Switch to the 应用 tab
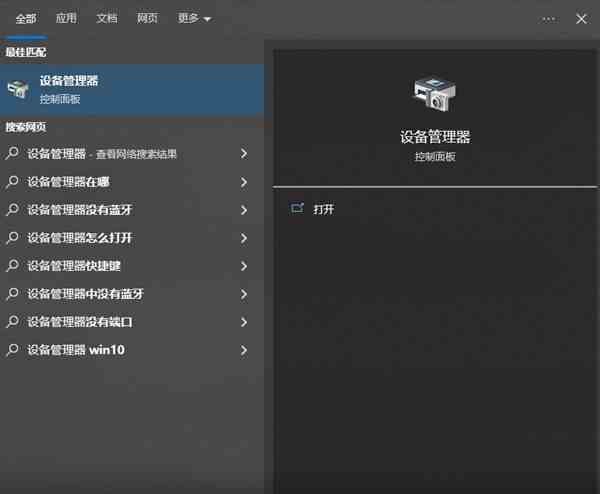Viewport: 600px width, 494px height. click(66, 18)
